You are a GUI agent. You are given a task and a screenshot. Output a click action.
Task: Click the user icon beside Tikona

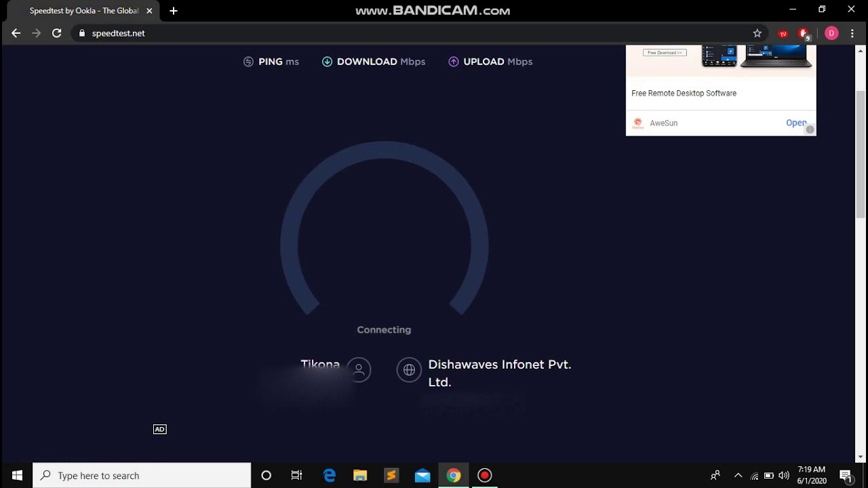[x=359, y=370]
